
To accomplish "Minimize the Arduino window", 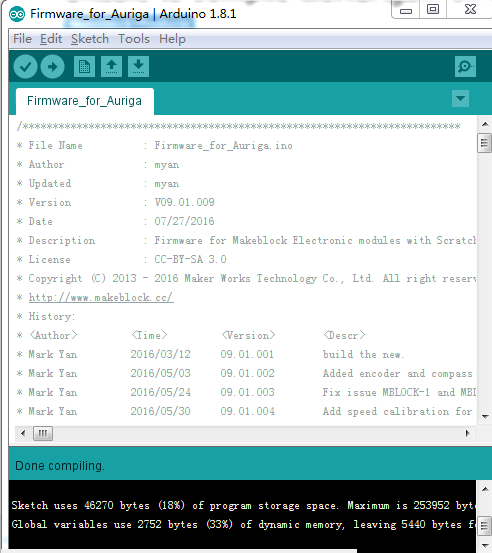I will pyautogui.click(x=406, y=10).
